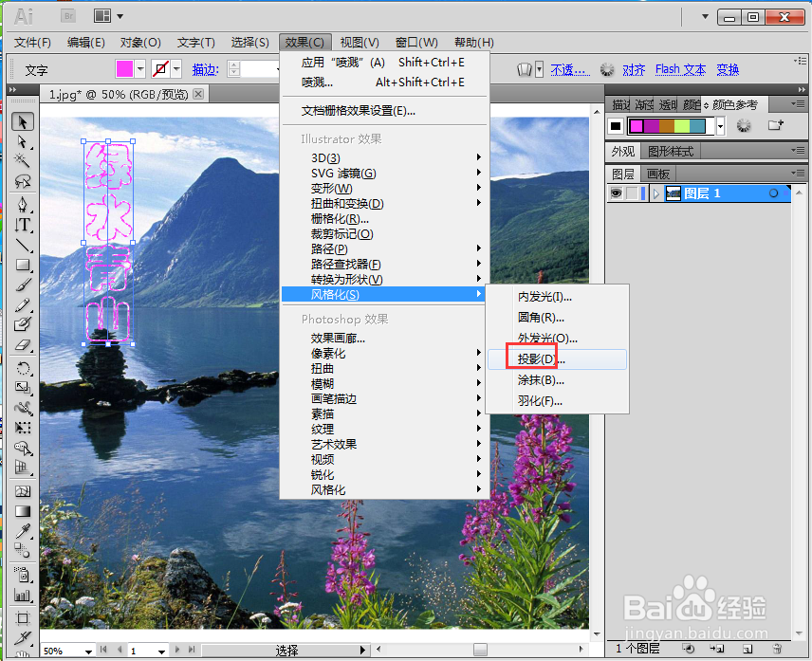Toggle visibility eye of 图层 1
This screenshot has height=661, width=812.
(616, 193)
